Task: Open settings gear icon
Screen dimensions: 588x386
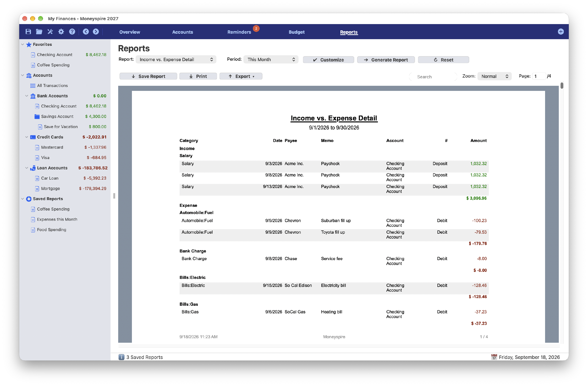Action: 61,32
